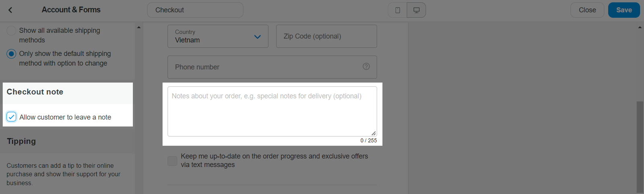644x194 pixels.
Task: Click the Zip Code optional field
Action: point(326,36)
